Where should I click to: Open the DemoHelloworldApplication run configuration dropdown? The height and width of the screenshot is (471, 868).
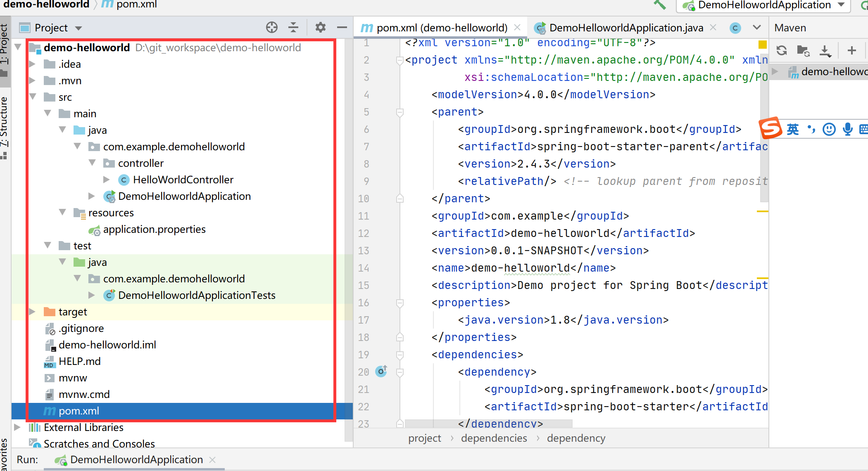(842, 5)
